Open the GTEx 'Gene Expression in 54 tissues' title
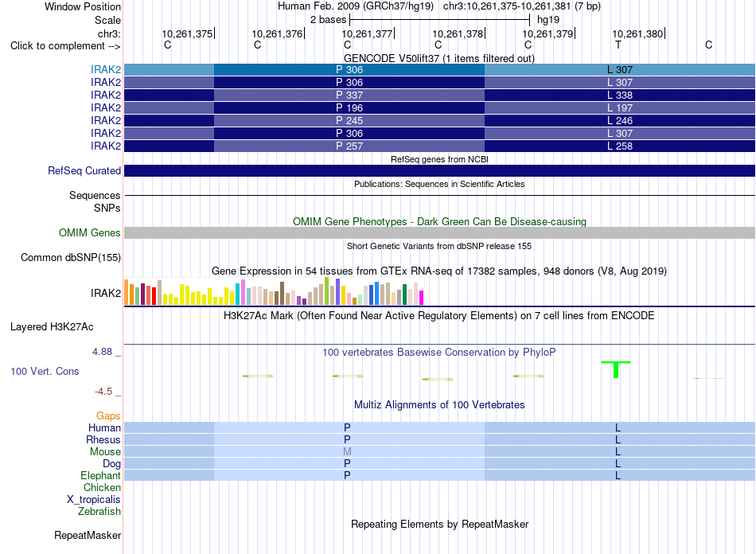Image resolution: width=756 pixels, height=554 pixels. click(x=439, y=271)
